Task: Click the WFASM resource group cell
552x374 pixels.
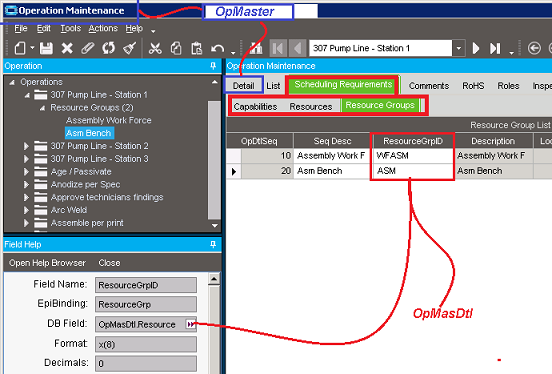Action: pyautogui.click(x=413, y=155)
